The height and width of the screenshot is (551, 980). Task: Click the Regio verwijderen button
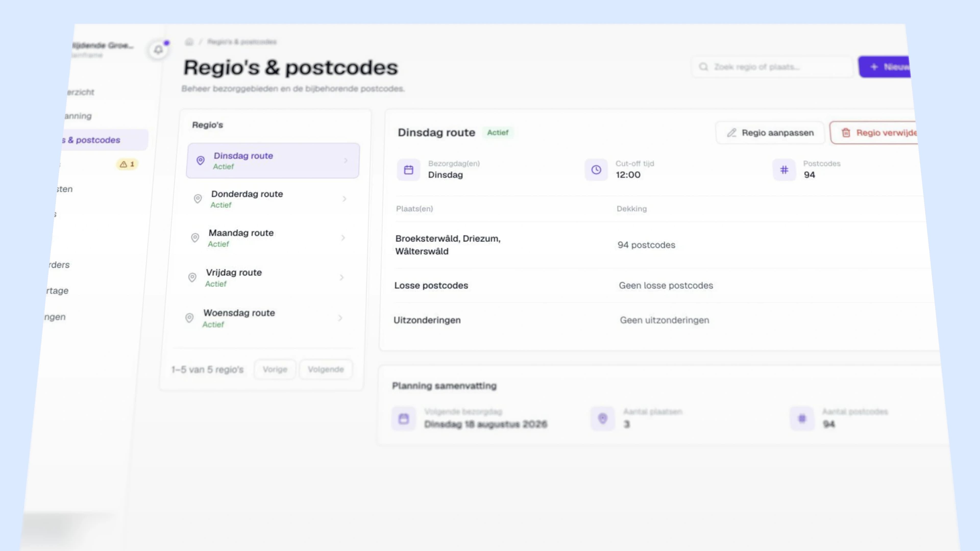[x=874, y=133]
